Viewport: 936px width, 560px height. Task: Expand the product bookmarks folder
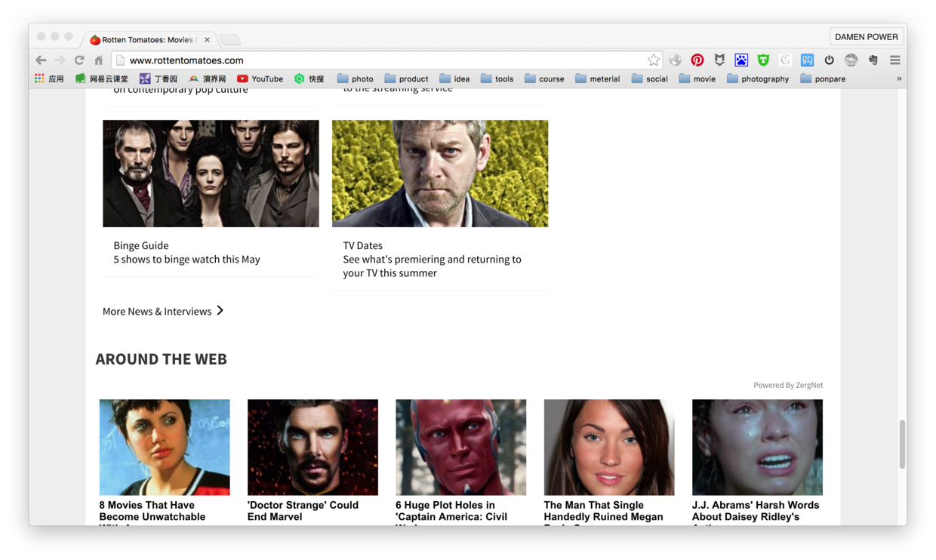[x=406, y=78]
